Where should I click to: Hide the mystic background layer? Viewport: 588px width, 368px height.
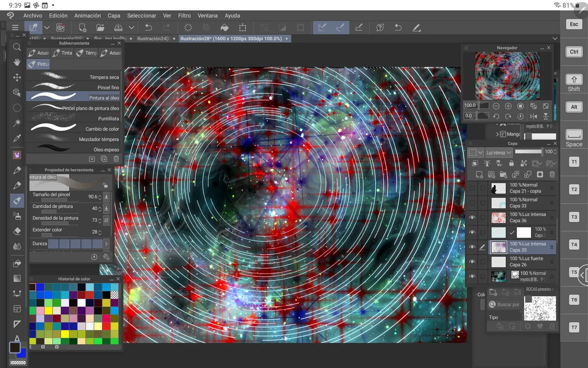point(472,276)
